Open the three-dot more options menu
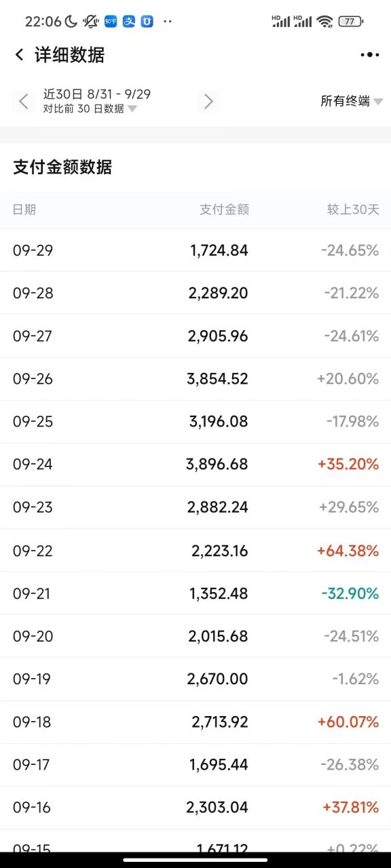 370,55
